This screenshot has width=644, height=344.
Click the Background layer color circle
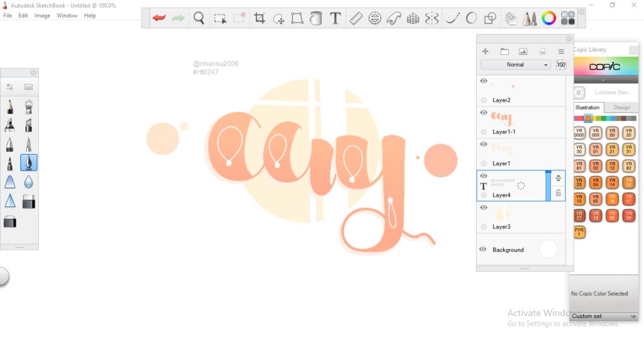[x=548, y=249]
